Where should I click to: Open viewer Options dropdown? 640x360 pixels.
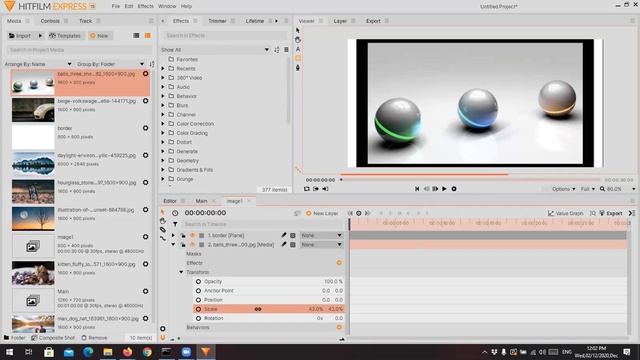564,189
